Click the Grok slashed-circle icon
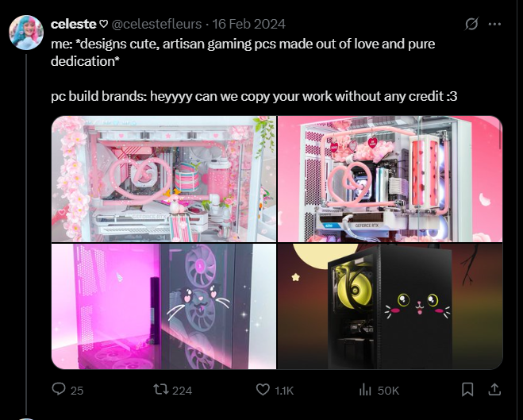This screenshot has height=420, width=523. click(471, 24)
